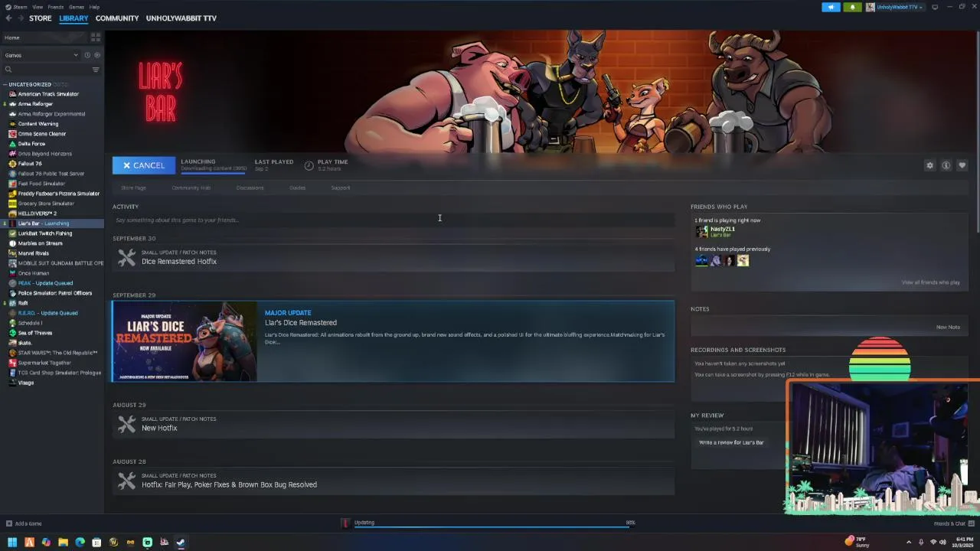Image resolution: width=980 pixels, height=551 pixels.
Task: Open recent games clock filter icon
Action: pyautogui.click(x=87, y=55)
